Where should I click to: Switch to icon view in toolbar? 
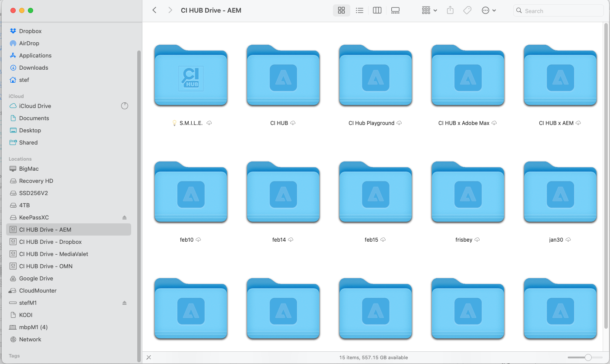point(341,10)
